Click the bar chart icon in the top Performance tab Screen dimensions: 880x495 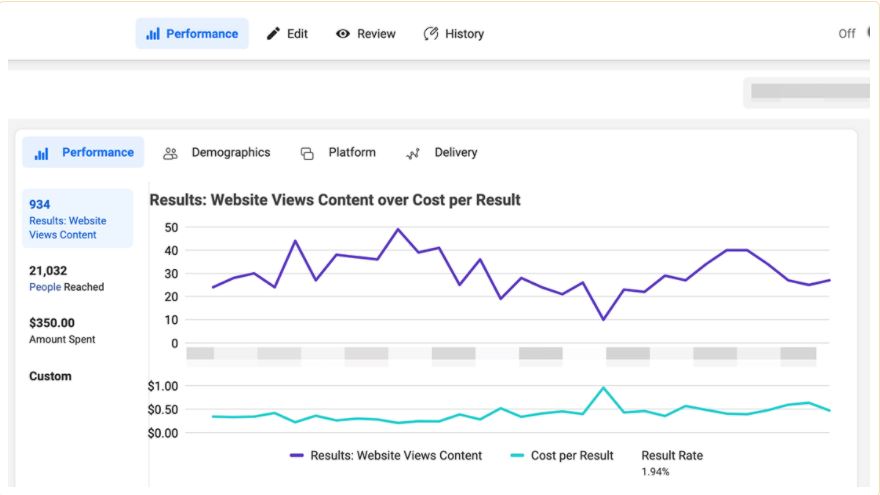pos(153,34)
